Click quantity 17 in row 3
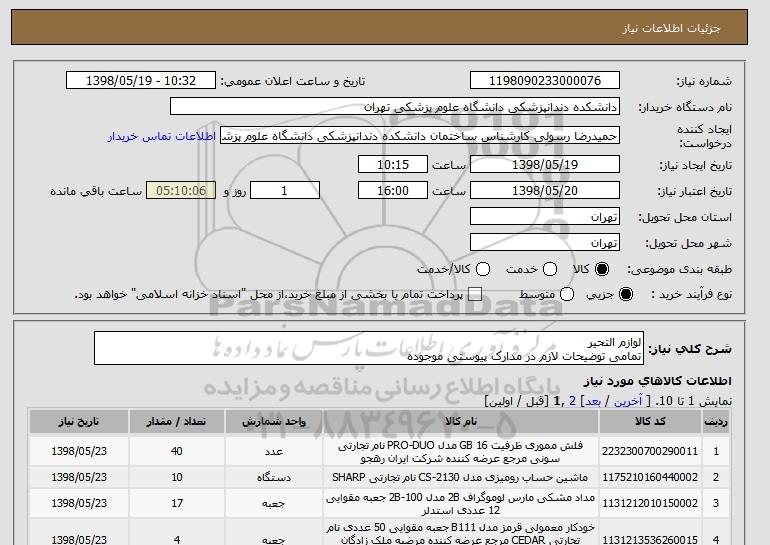Viewport: 770px width, 545px height. [177, 503]
